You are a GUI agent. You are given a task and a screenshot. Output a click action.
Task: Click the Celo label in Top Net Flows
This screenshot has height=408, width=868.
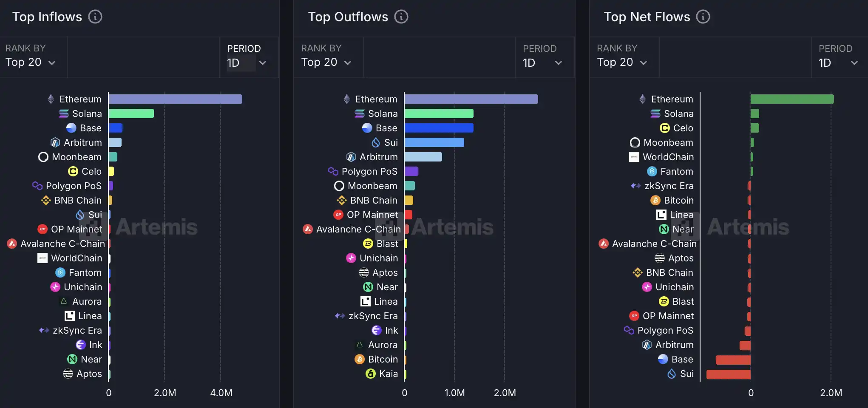[683, 128]
